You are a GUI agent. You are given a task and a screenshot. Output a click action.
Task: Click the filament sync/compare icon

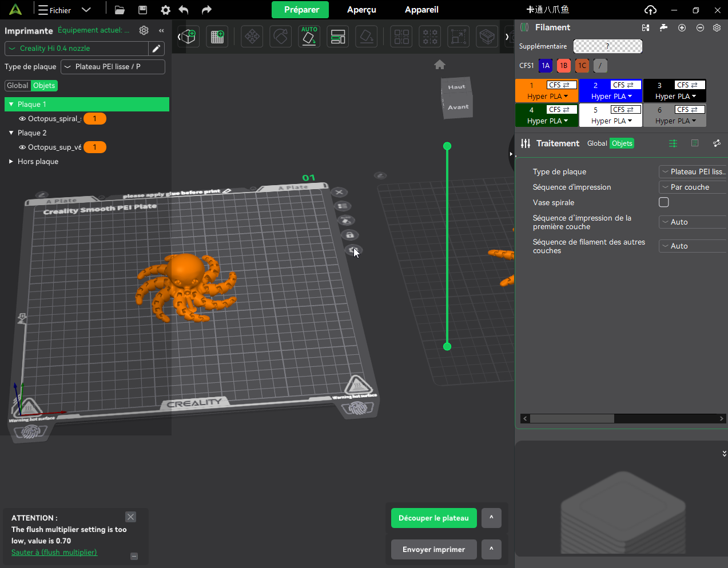click(x=646, y=27)
